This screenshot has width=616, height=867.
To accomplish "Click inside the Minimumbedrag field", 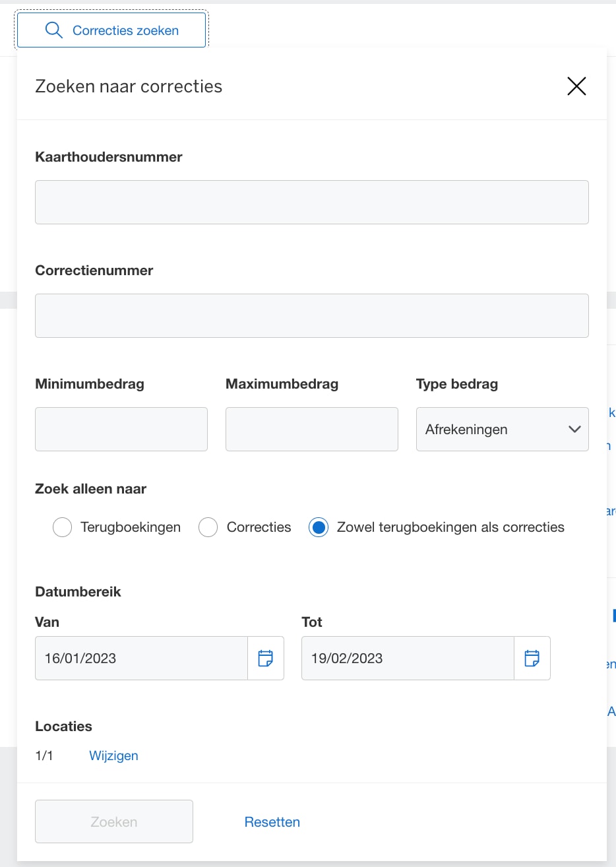I will click(121, 429).
